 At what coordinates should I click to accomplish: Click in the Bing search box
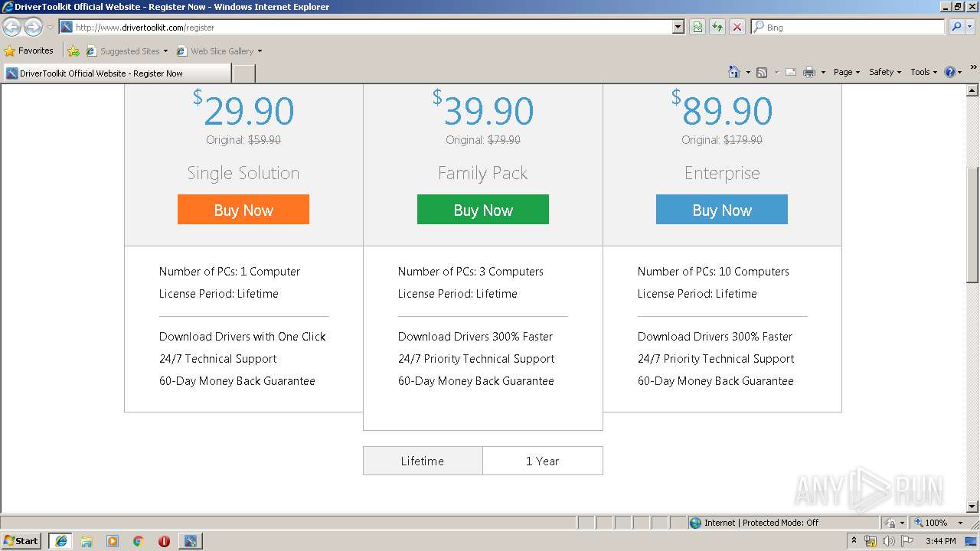[848, 27]
